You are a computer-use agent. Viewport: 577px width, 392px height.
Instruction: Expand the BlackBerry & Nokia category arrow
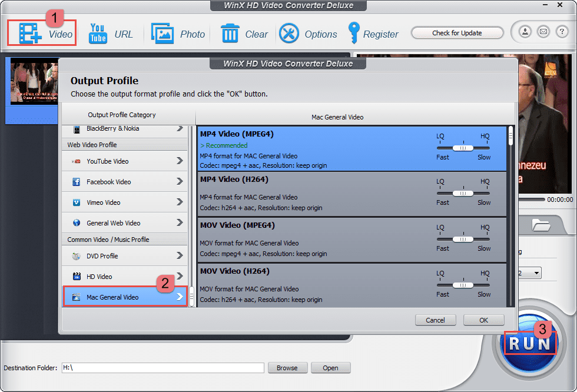click(180, 128)
